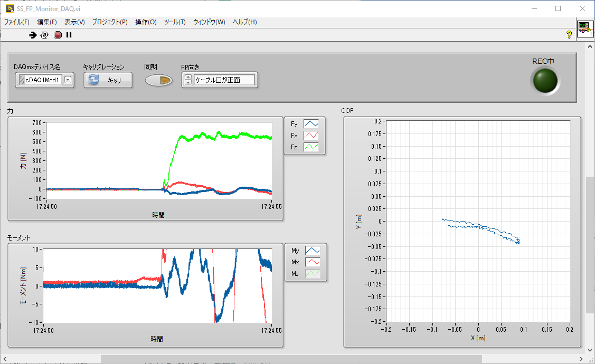The height and width of the screenshot is (364, 595).
Task: Click the 時間 axis label under the force chart
Action: tap(158, 215)
